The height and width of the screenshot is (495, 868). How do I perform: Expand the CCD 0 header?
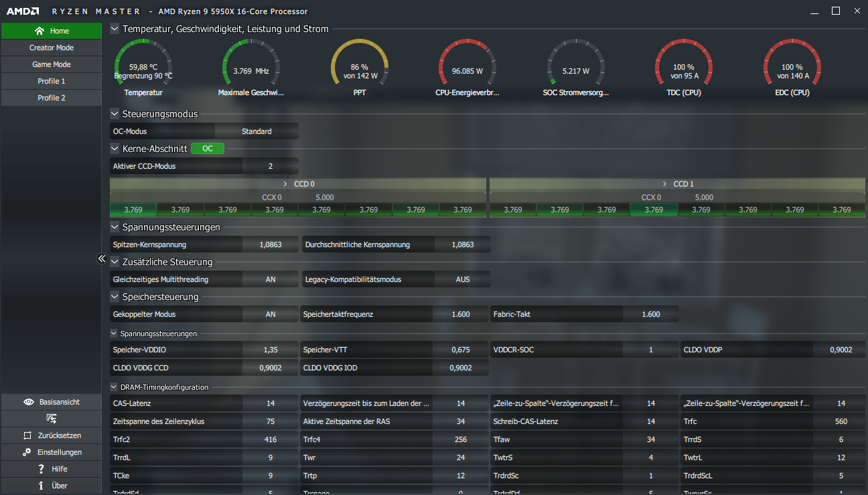[x=298, y=184]
